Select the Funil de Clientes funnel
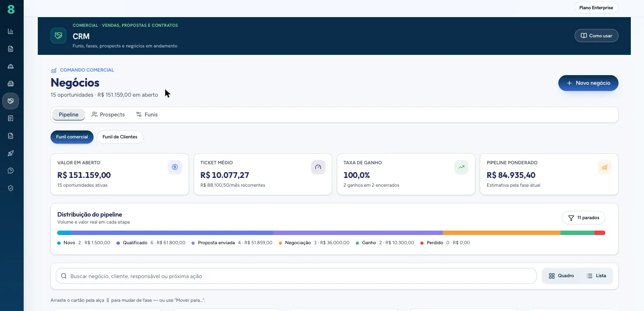644x311 pixels. [x=120, y=137]
